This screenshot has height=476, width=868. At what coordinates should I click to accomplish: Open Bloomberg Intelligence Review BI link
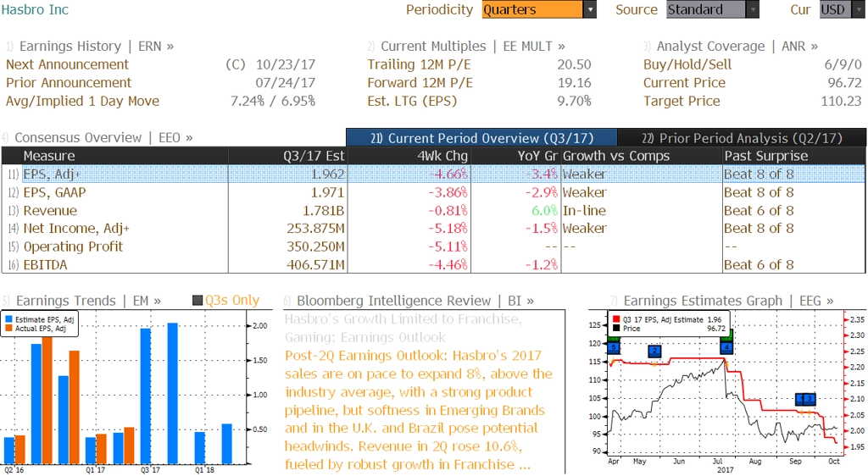click(x=415, y=301)
